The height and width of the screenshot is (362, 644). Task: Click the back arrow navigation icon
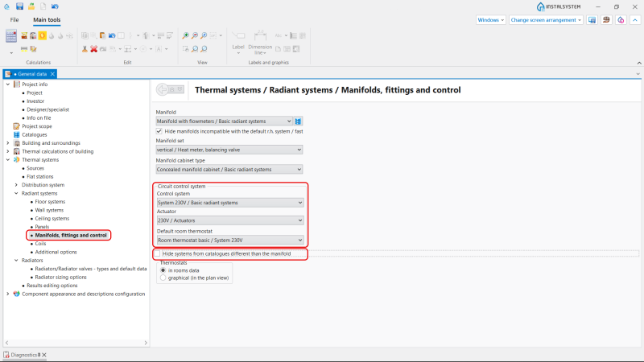[x=163, y=89]
